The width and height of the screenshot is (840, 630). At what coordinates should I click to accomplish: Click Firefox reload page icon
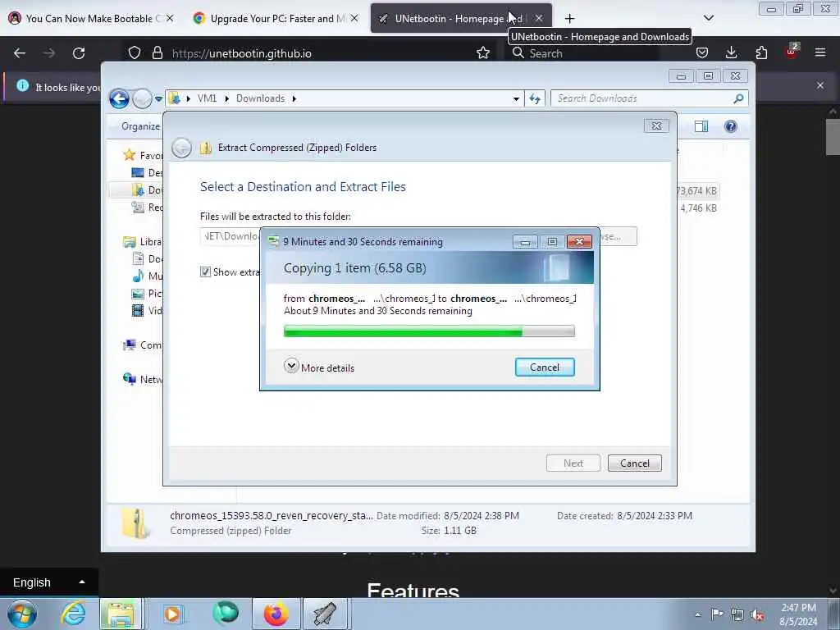pyautogui.click(x=79, y=53)
